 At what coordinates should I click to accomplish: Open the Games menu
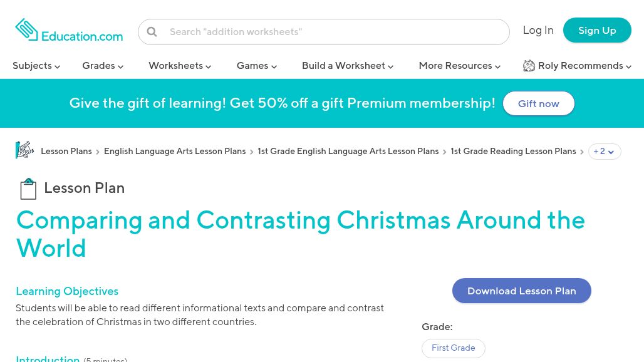(256, 66)
